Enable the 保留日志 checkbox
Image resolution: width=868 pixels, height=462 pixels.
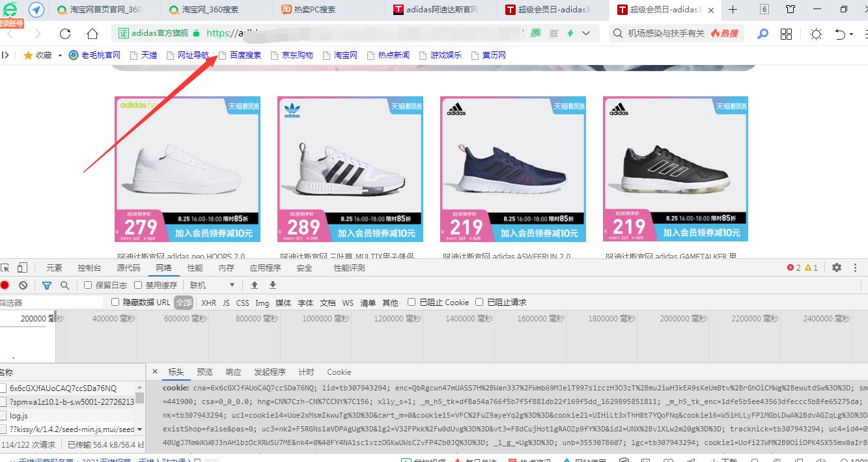(88, 285)
